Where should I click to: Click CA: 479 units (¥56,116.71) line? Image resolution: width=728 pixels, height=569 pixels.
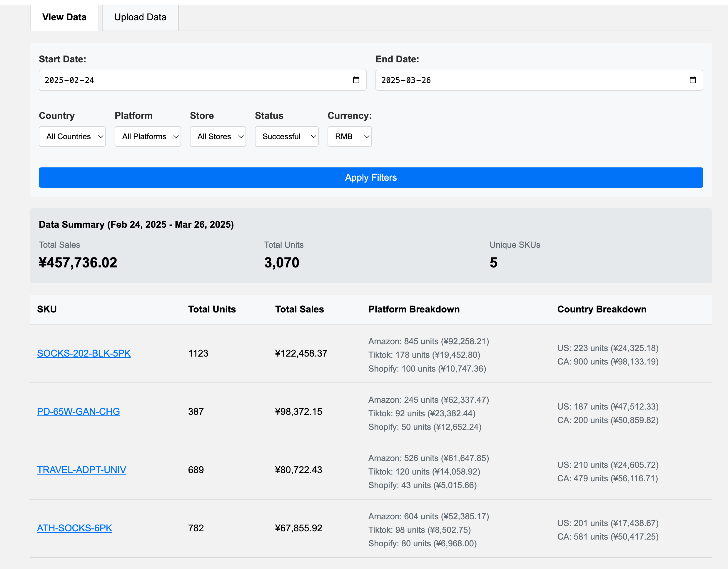pyautogui.click(x=608, y=478)
